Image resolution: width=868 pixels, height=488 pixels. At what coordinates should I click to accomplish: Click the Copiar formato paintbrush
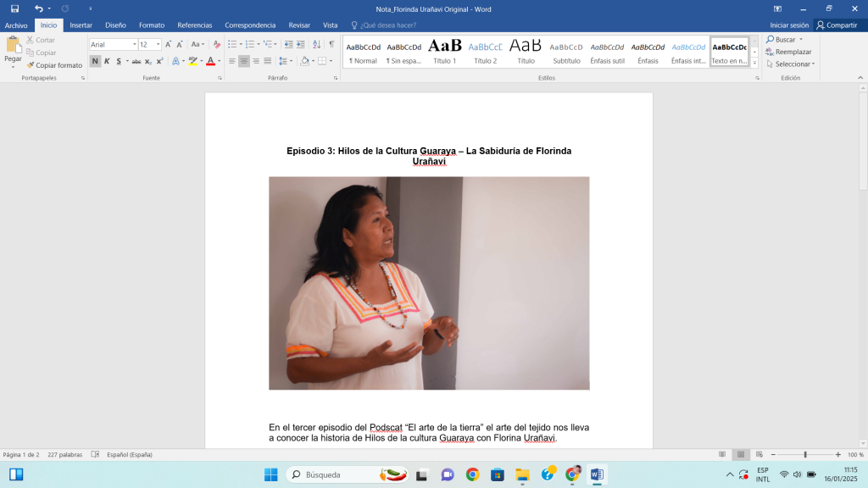(x=54, y=65)
